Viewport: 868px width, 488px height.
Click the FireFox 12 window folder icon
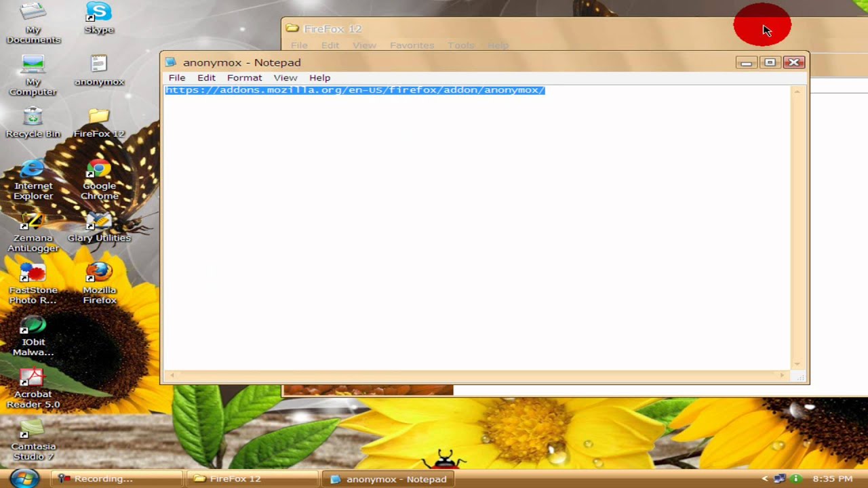[292, 28]
